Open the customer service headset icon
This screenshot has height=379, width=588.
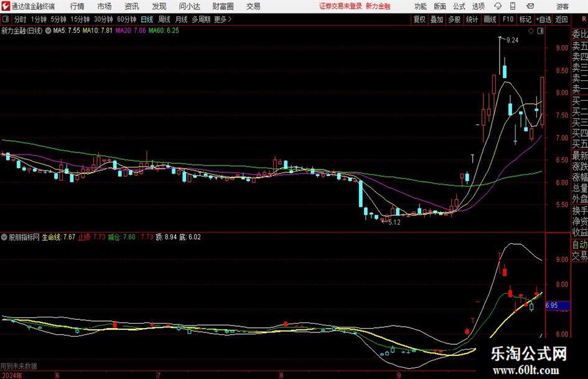click(498, 6)
